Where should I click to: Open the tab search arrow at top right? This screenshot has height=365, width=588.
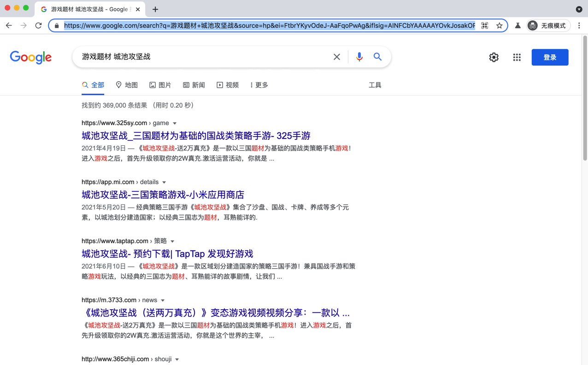tap(579, 9)
